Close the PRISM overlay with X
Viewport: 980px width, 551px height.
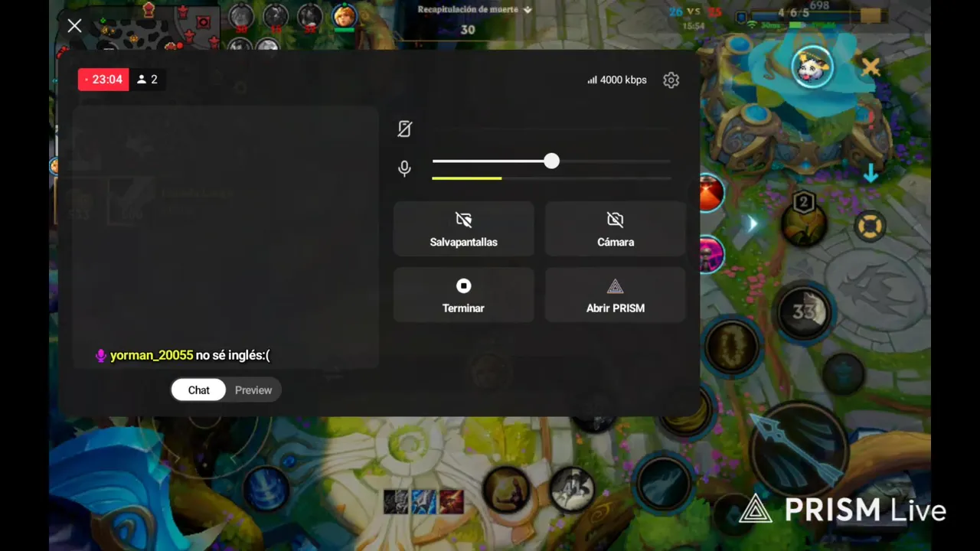pos(74,26)
